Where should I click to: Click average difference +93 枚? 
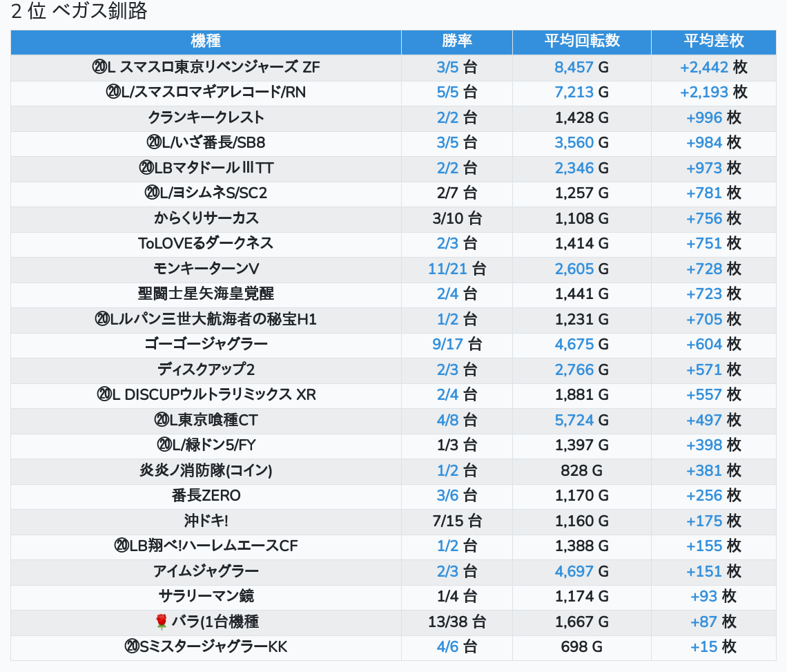pyautogui.click(x=714, y=597)
